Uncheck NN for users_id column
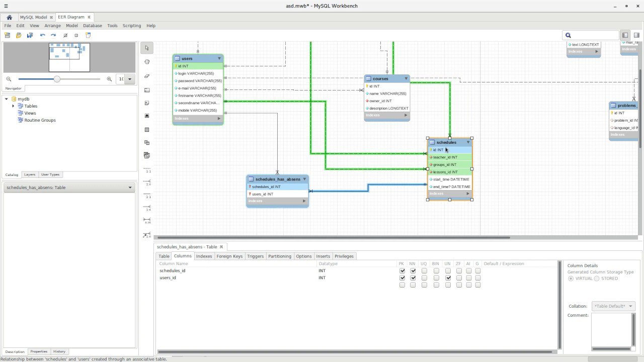 click(x=413, y=278)
